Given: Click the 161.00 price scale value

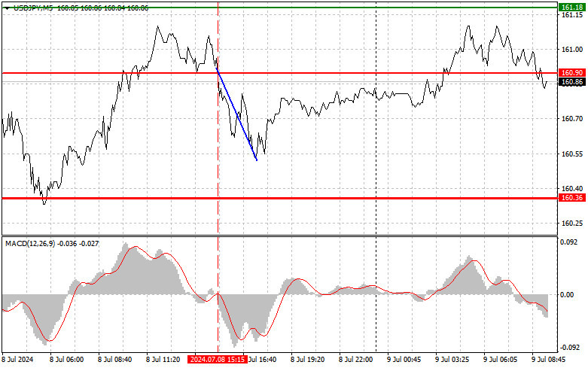Looking at the screenshot, I should click(x=572, y=50).
